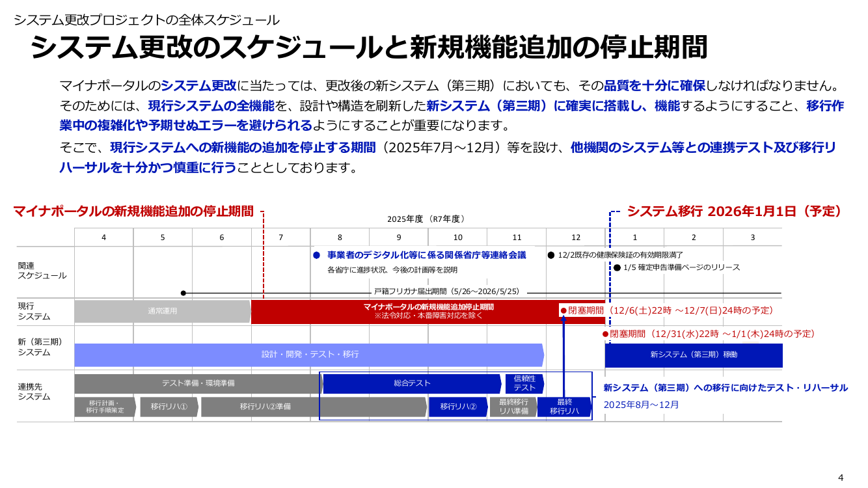Click the bold phrase '現行システムの全機能'
This screenshot has height=488, width=868.
(x=211, y=105)
